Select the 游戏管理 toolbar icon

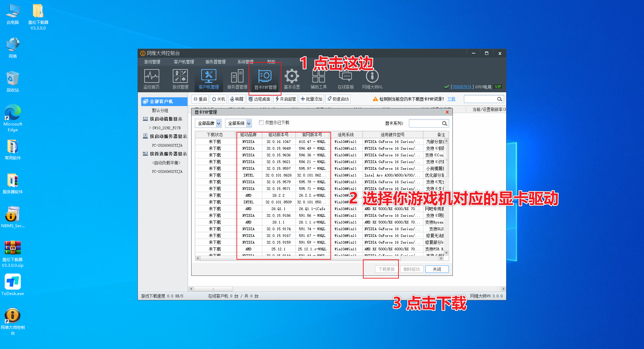[x=180, y=79]
